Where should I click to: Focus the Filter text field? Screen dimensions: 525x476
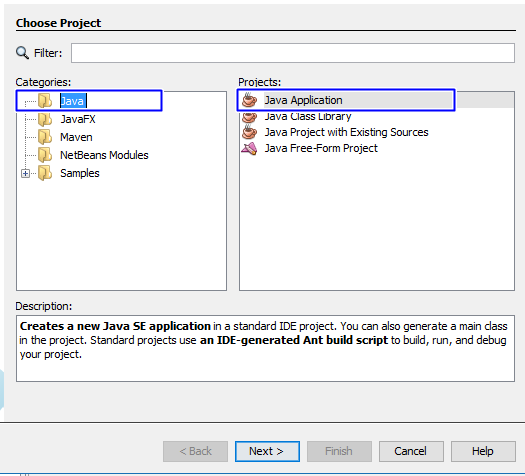click(293, 53)
